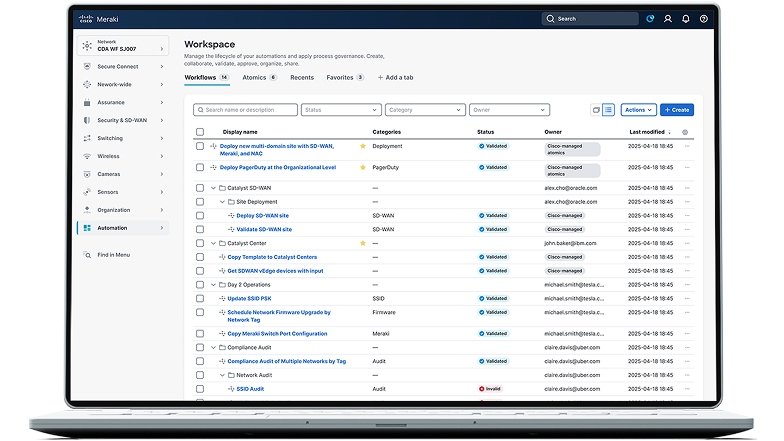Screen dimensions: 784x441
Task: Check the box for Deploy SD-WAN site
Action: click(200, 215)
